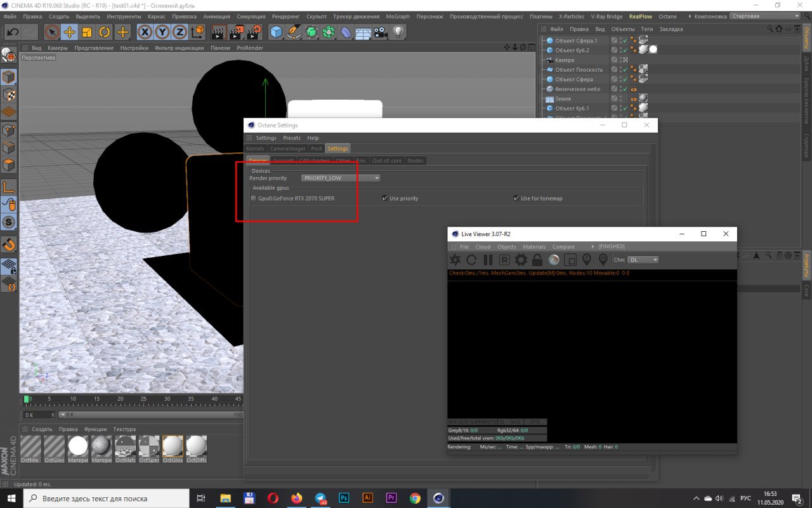Open Edit Render Settings gear clapperboard
The width and height of the screenshot is (812, 508).
254,31
